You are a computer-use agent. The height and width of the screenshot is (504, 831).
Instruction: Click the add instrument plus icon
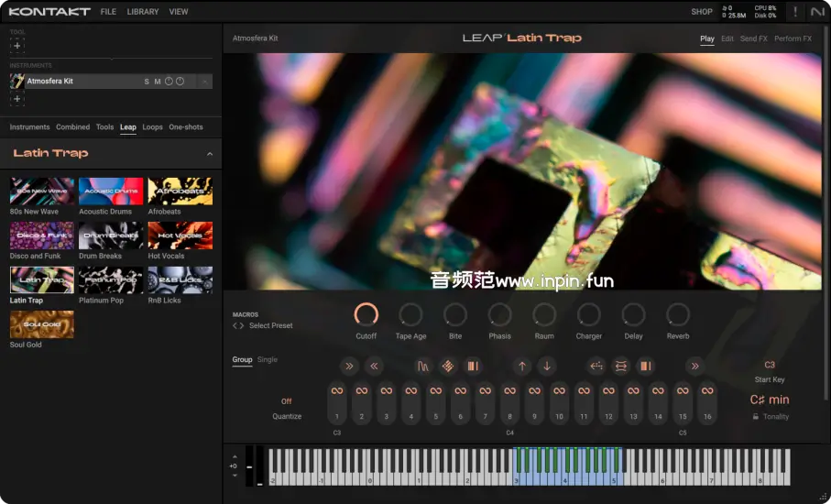click(x=17, y=99)
